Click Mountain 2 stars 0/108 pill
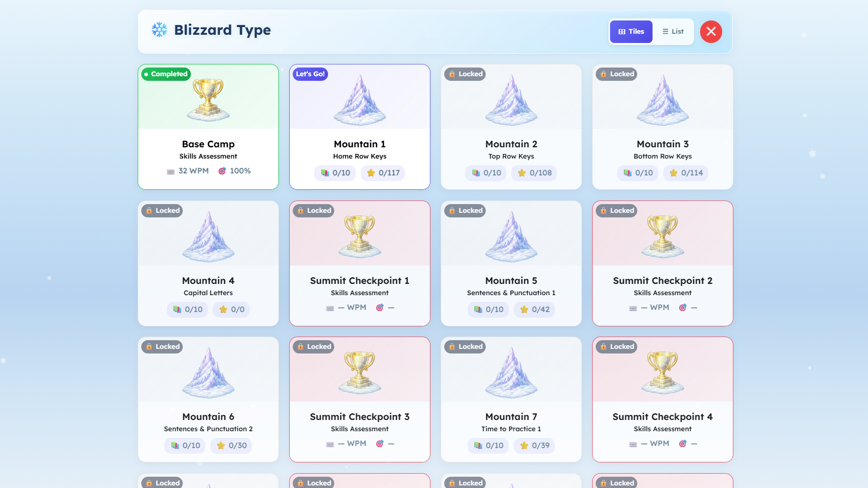868x488 pixels. coord(534,173)
